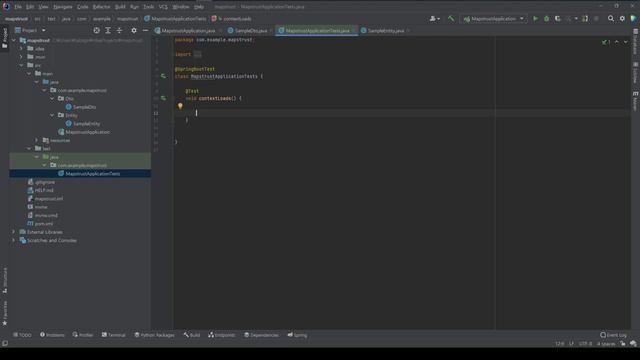Open the Navigate menu

tap(62, 7)
